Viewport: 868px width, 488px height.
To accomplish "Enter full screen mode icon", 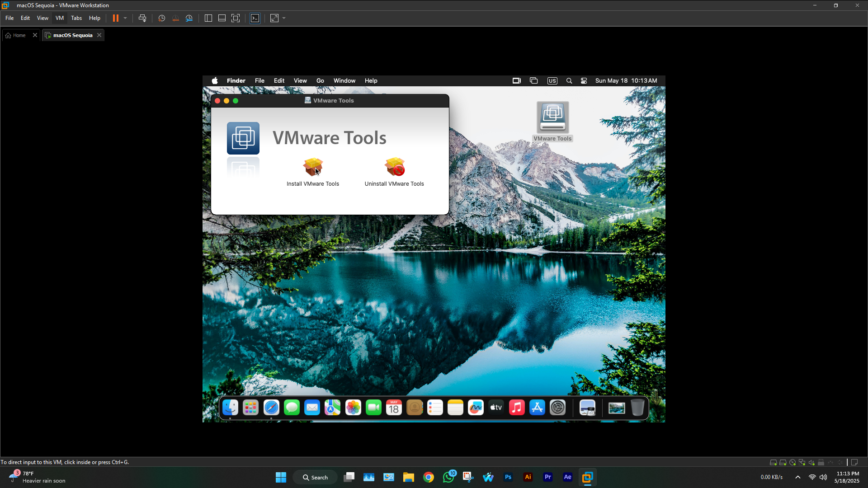I will [x=236, y=18].
